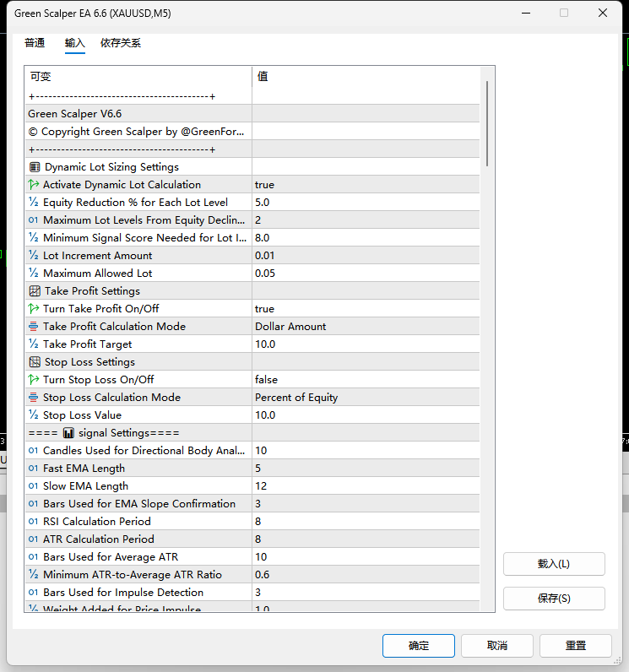The image size is (629, 672).
Task: Click the enum icon beside Take Profit Calculation Mode
Action: click(x=34, y=326)
